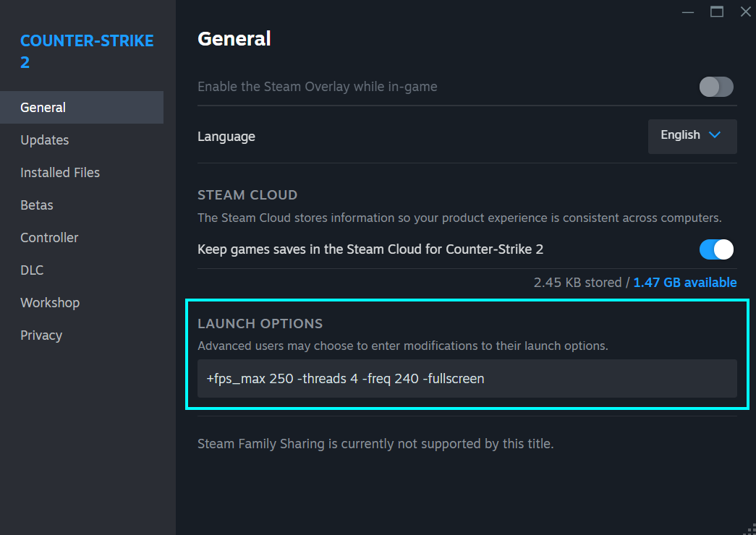Click the COUNTER-STRIKE 2 title

[x=87, y=51]
